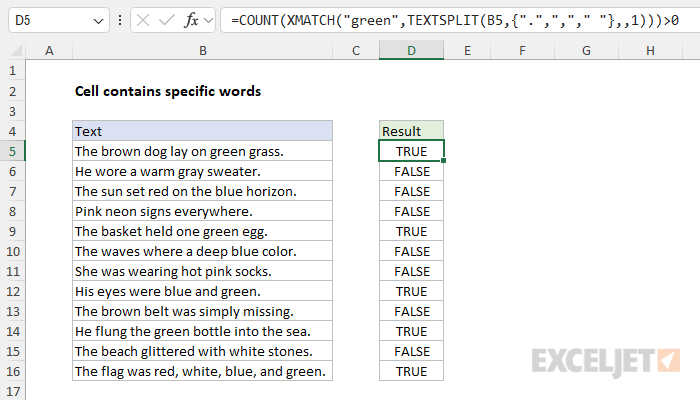Select cell 'She was wearing hot pink socks.'

tap(203, 271)
